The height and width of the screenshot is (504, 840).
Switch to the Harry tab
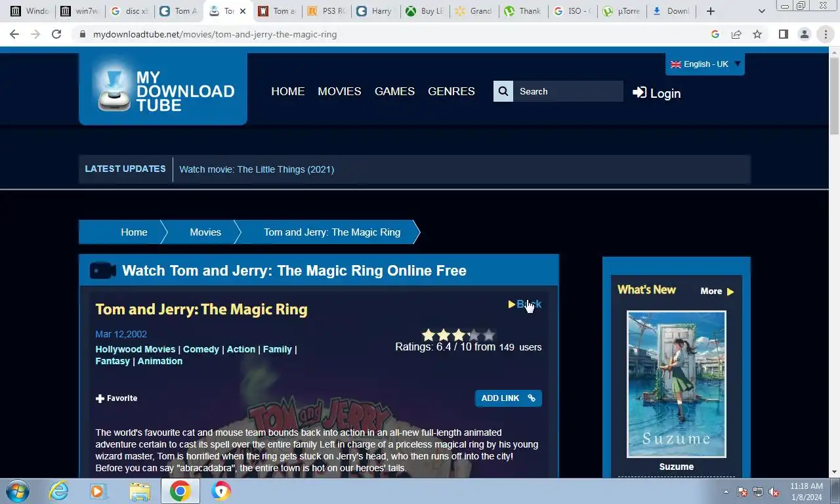coord(375,11)
